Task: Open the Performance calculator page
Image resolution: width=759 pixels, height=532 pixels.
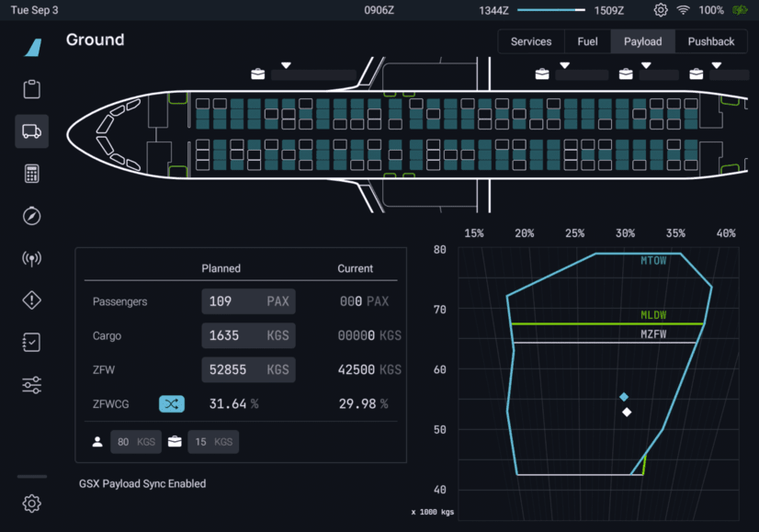Action: [x=32, y=174]
